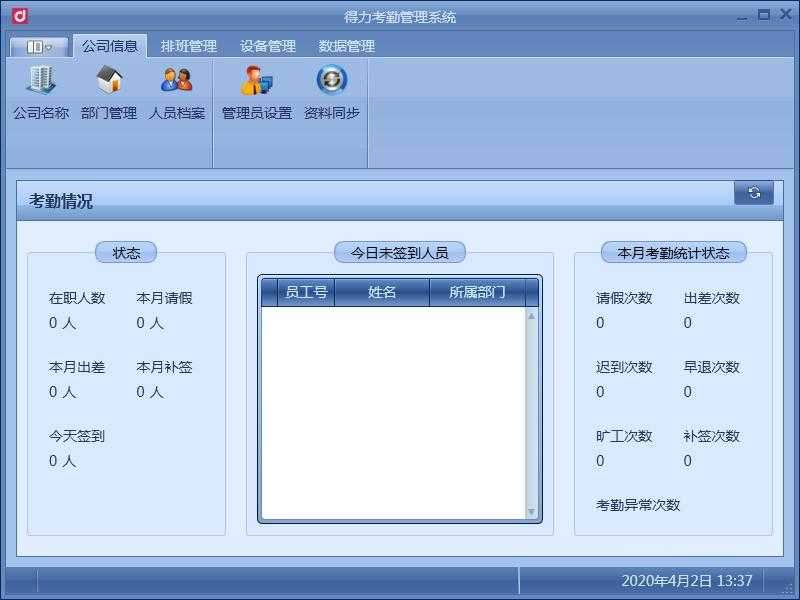
Task: Click the 所属部门 column header
Action: coord(476,291)
